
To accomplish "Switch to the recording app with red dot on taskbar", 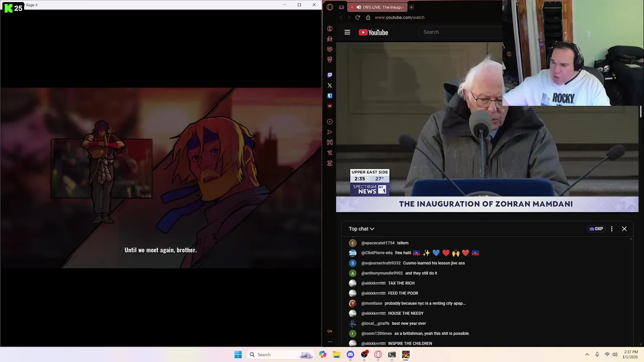I will (364, 354).
